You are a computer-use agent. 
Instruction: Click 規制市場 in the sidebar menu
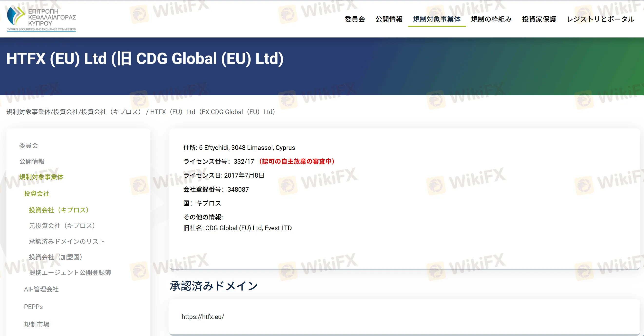tap(37, 324)
